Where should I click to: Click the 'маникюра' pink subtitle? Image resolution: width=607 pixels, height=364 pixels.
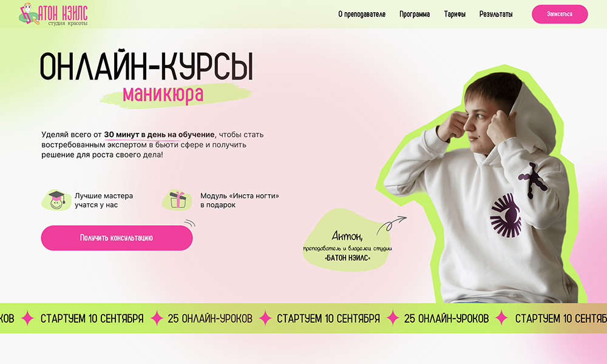163,95
